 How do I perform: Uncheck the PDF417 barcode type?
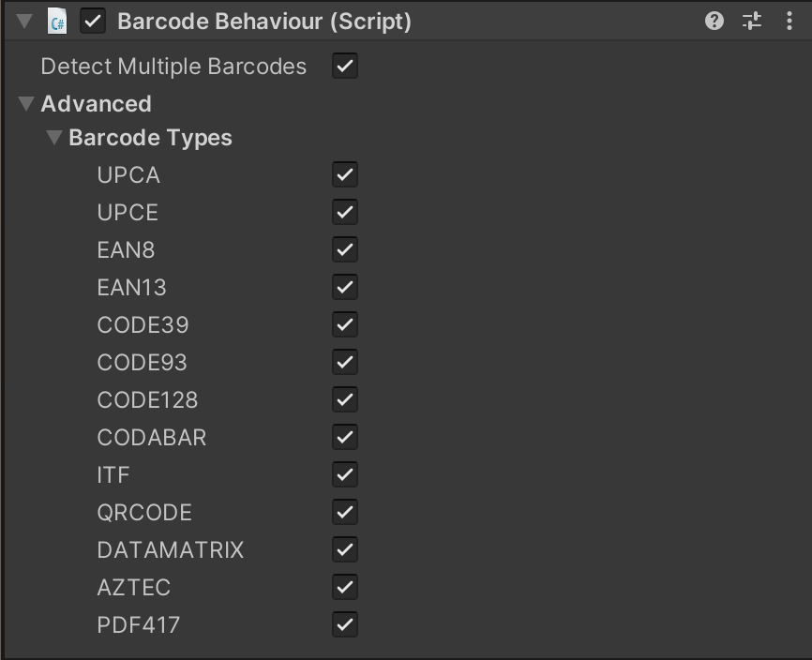pyautogui.click(x=344, y=624)
